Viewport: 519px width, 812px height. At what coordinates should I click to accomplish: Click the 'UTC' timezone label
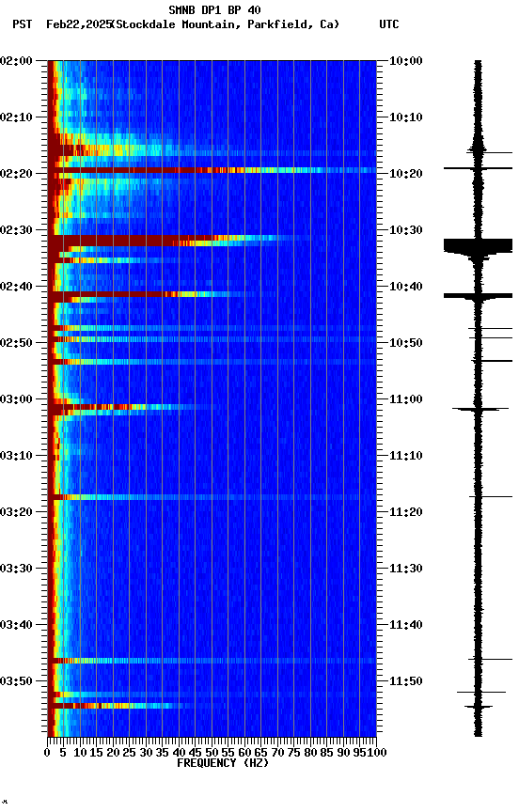click(389, 24)
